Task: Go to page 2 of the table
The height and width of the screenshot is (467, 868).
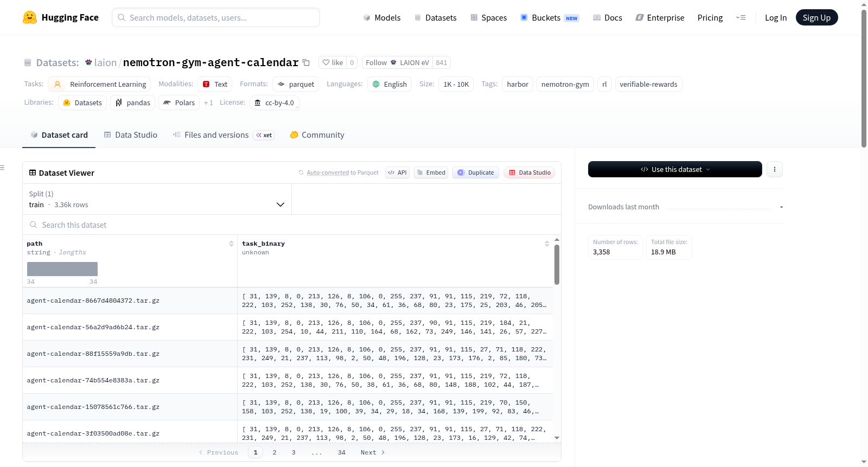Action: tap(275, 452)
